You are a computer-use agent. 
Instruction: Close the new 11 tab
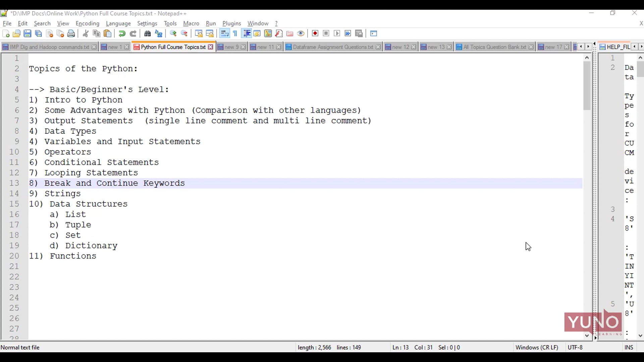coord(278,47)
